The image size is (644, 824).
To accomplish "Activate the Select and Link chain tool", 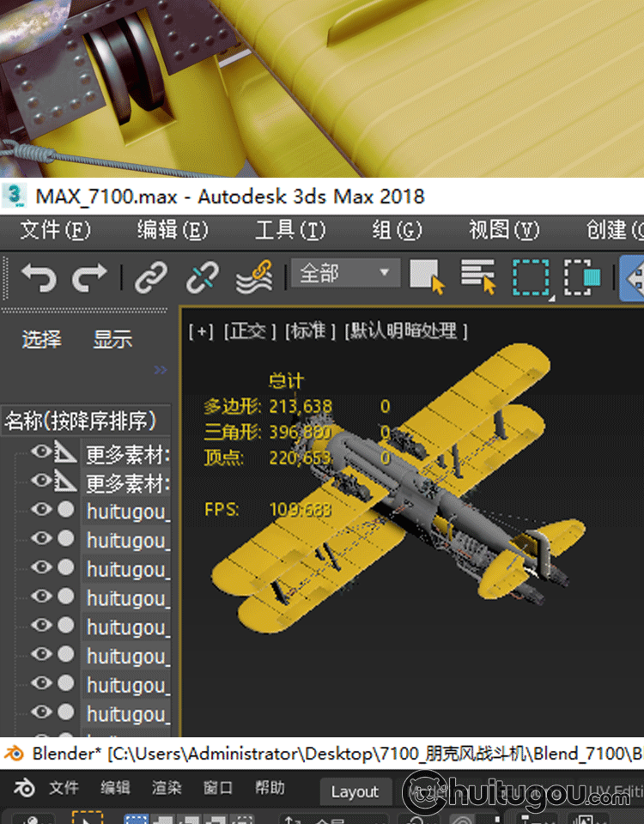I will click(x=151, y=277).
